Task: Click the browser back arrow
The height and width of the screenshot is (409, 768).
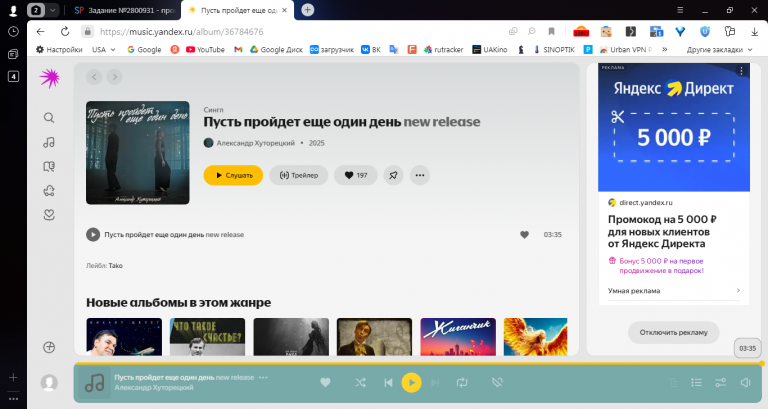Action: [41, 31]
